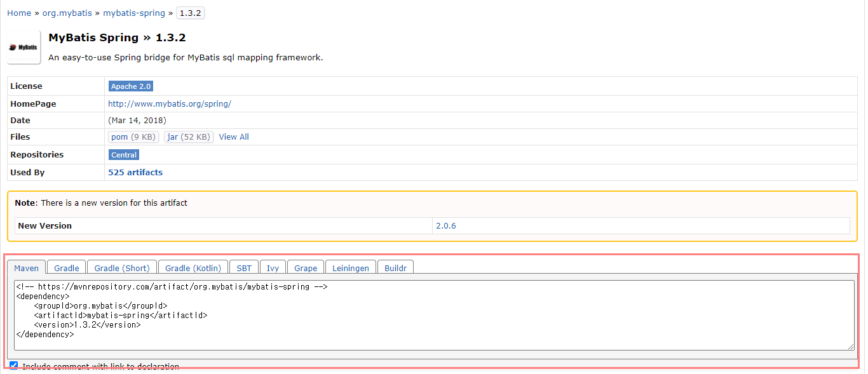Open the View All files link

(234, 137)
